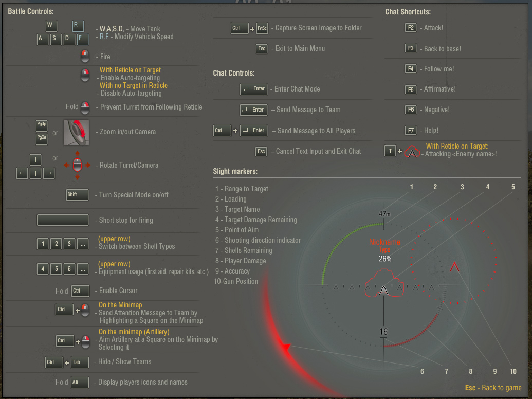Click the 3 key for shell types
The height and width of the screenshot is (399, 532).
69,244
